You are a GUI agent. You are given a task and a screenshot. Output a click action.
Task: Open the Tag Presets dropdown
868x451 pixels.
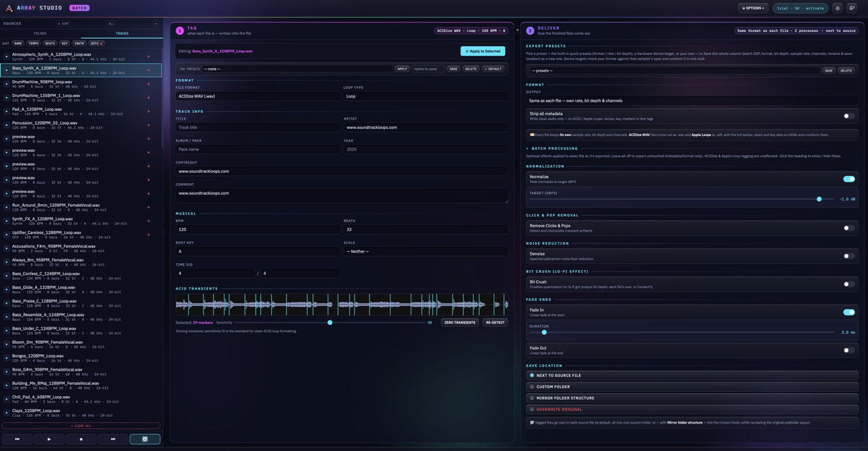tap(298, 69)
